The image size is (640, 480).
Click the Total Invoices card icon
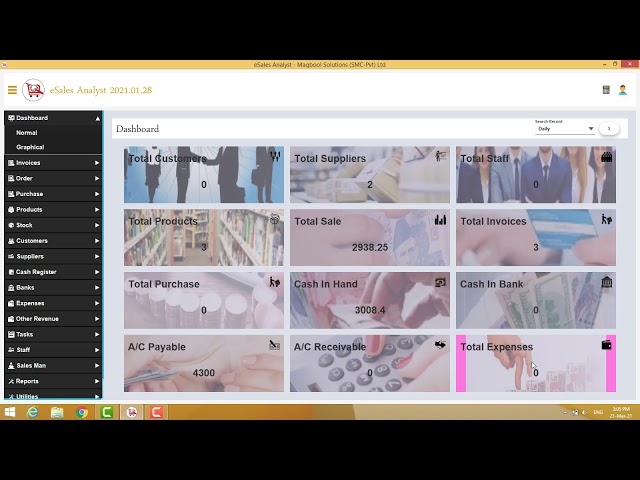click(x=607, y=219)
